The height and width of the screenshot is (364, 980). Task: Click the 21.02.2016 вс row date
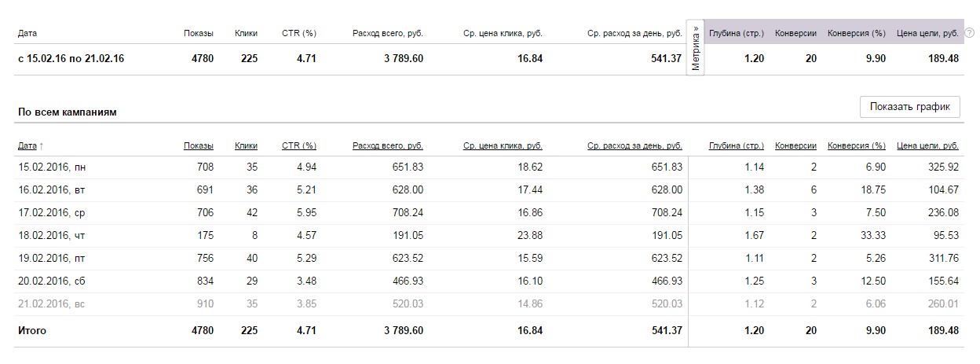50,303
